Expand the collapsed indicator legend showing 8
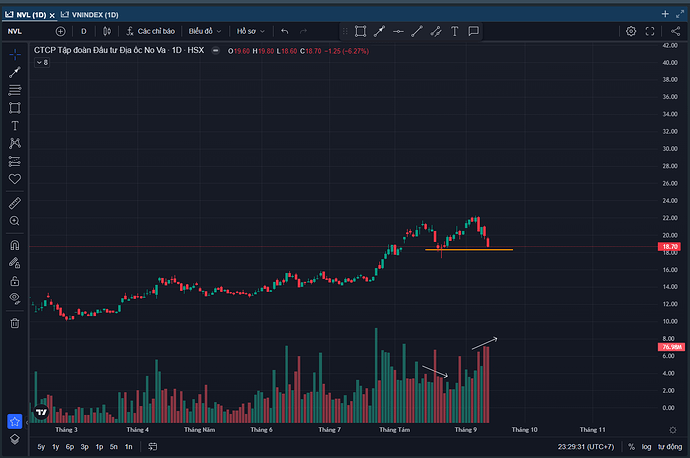The height and width of the screenshot is (458, 690). 42,62
